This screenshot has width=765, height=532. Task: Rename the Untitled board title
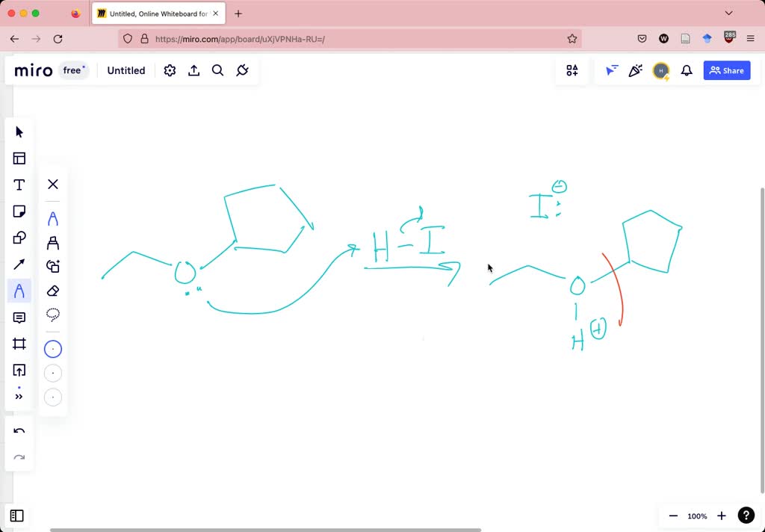[126, 70]
